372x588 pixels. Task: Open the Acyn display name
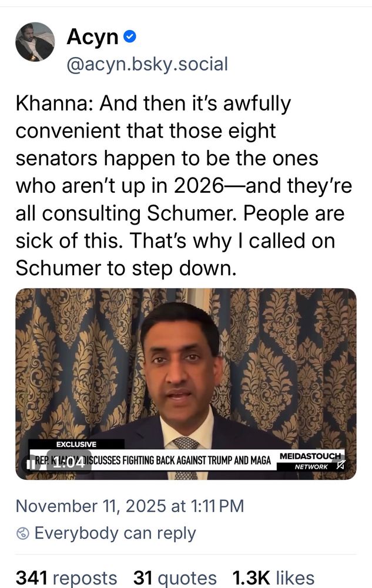click(92, 36)
